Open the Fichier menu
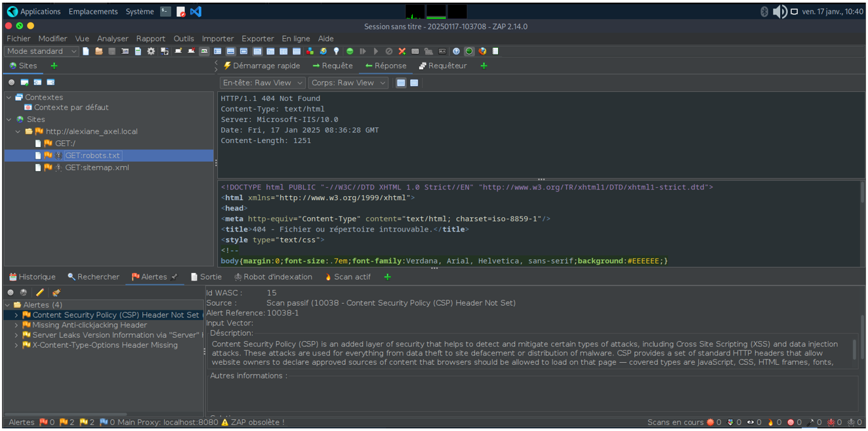 click(x=18, y=39)
